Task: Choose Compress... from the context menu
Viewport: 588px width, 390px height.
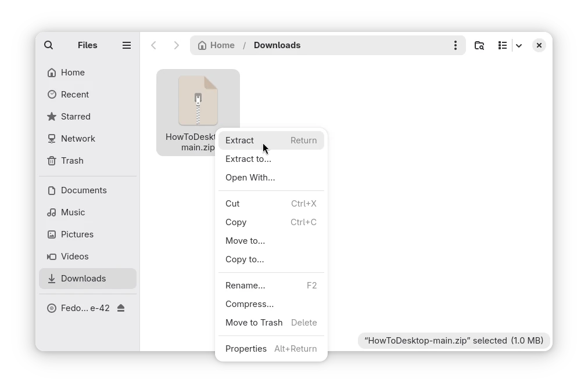Action: pos(271,304)
